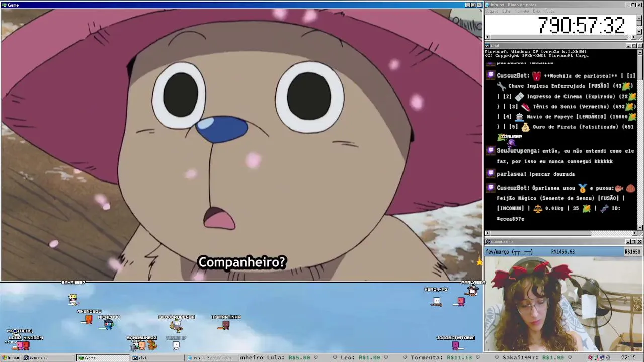The height and width of the screenshot is (362, 644).
Task: Open the Exibir menu in Bloco de notas
Action: [x=537, y=11]
